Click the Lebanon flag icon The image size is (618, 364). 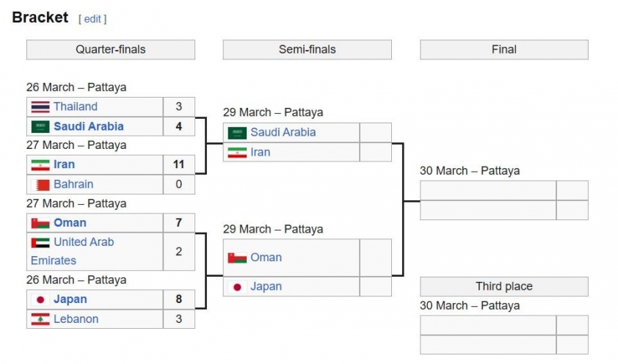click(40, 319)
